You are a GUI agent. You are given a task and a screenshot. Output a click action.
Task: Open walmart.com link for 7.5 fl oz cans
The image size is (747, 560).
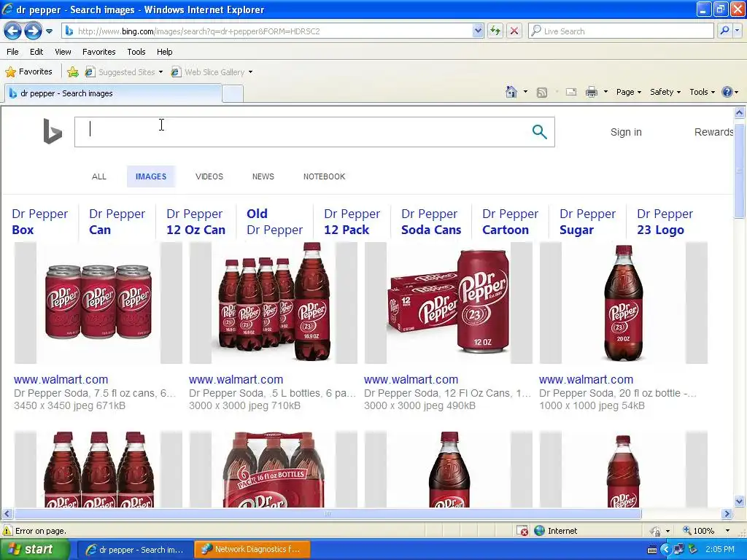click(x=61, y=379)
